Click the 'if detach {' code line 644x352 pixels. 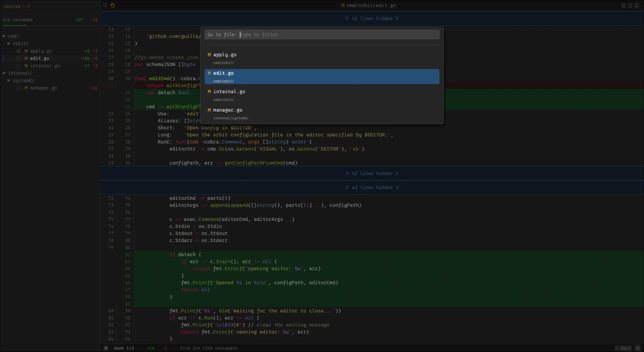(x=185, y=254)
